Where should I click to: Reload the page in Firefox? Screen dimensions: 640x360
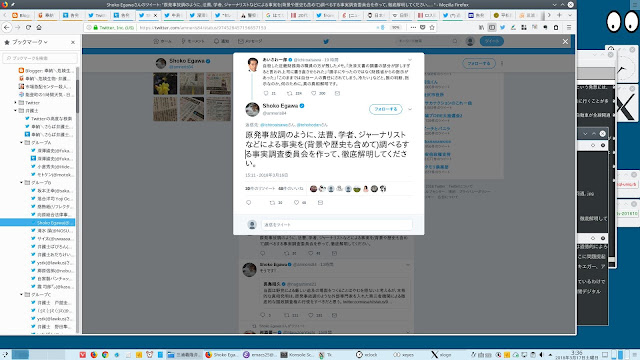[x=28, y=27]
